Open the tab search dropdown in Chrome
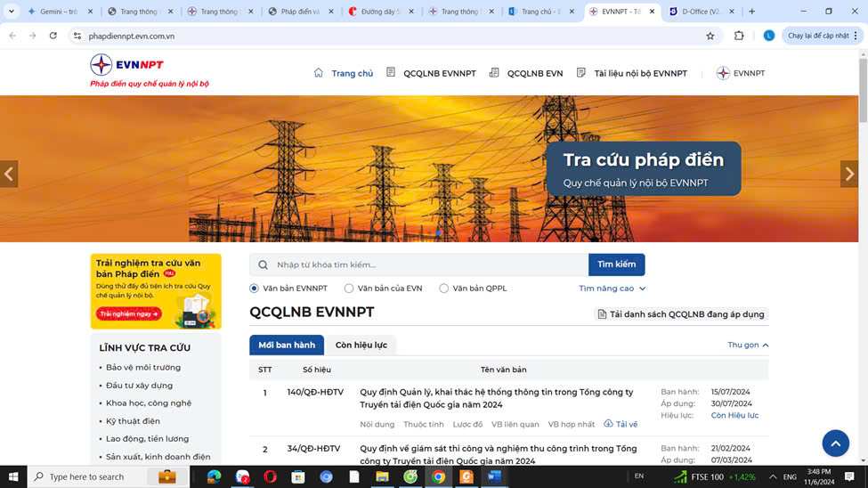 (x=11, y=11)
